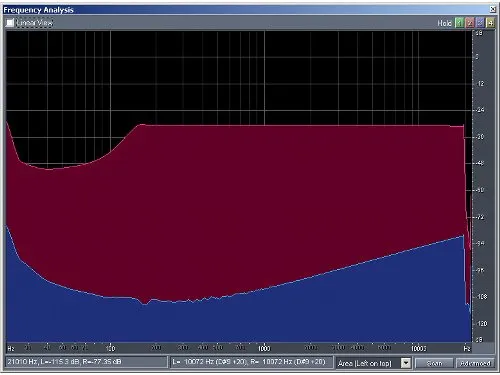The image size is (500, 375).
Task: Close the Frequency Analysis window
Action: click(x=492, y=9)
